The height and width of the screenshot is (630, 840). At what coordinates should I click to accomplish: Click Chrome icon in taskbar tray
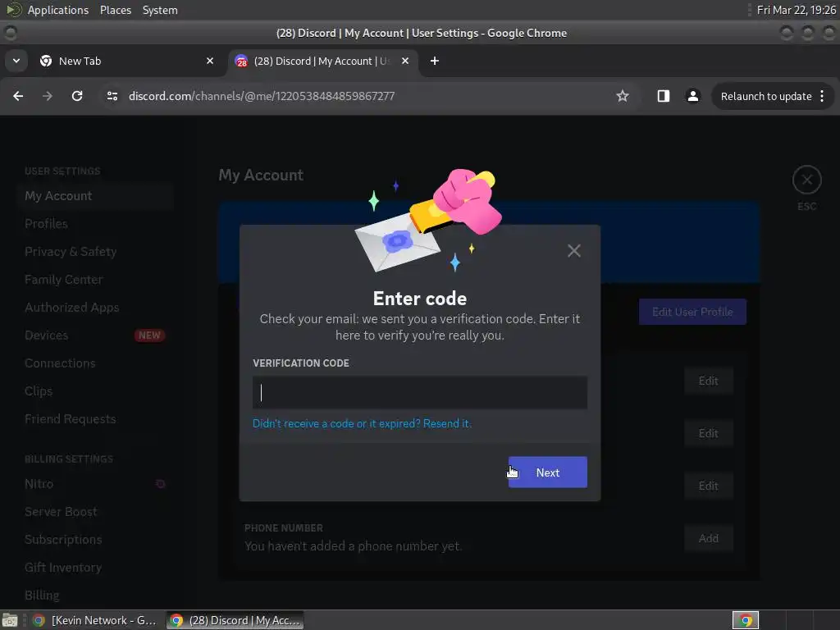pos(745,620)
